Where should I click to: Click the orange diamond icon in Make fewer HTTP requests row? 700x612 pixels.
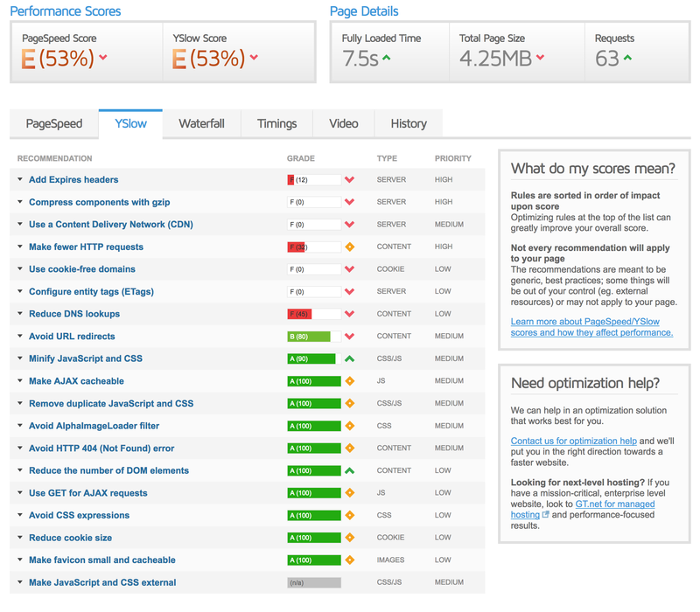click(x=350, y=247)
